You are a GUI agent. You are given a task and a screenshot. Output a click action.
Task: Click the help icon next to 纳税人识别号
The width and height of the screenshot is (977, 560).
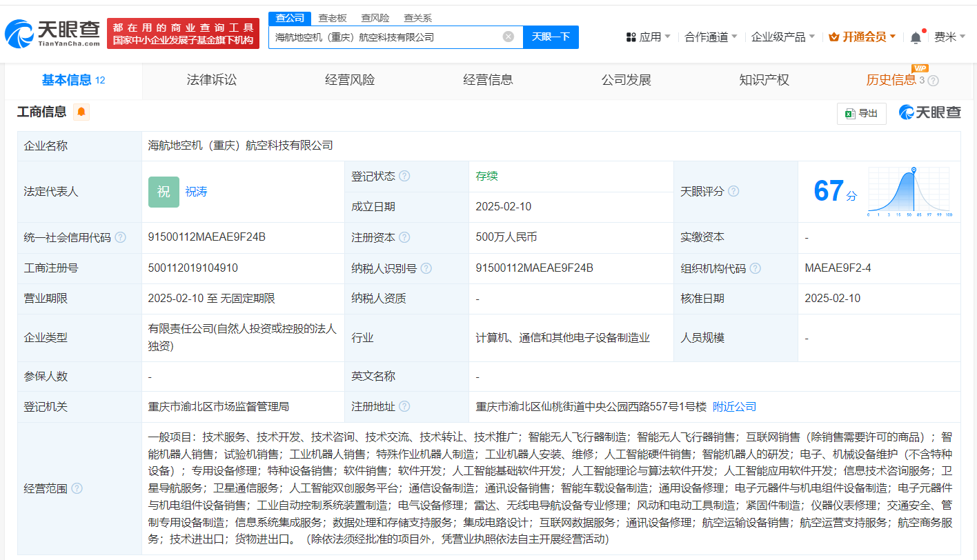coord(426,268)
